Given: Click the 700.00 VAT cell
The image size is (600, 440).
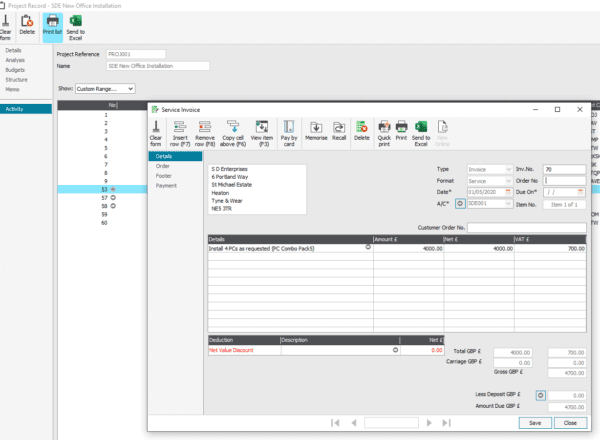Looking at the screenshot, I should click(550, 248).
